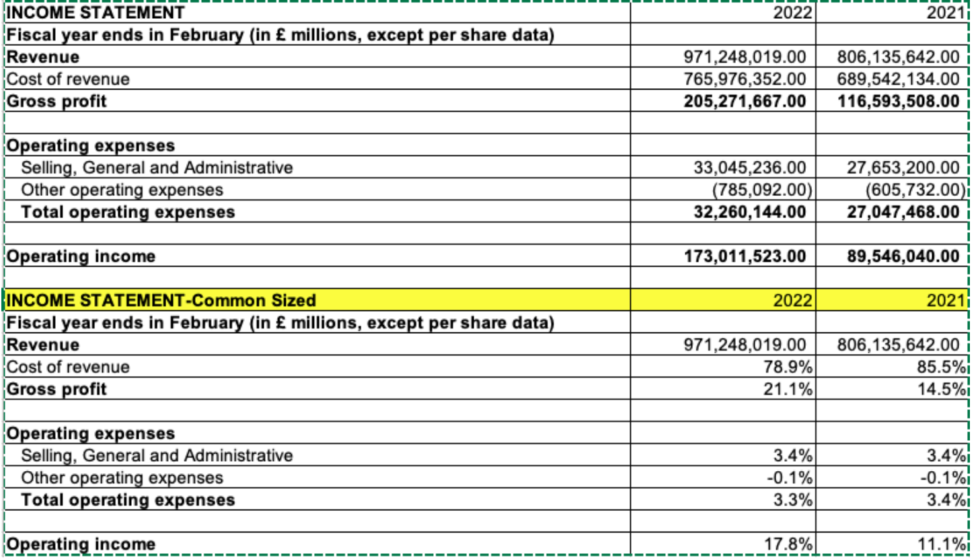Click 2022 other operating expenses -0.1% cell

point(723,478)
